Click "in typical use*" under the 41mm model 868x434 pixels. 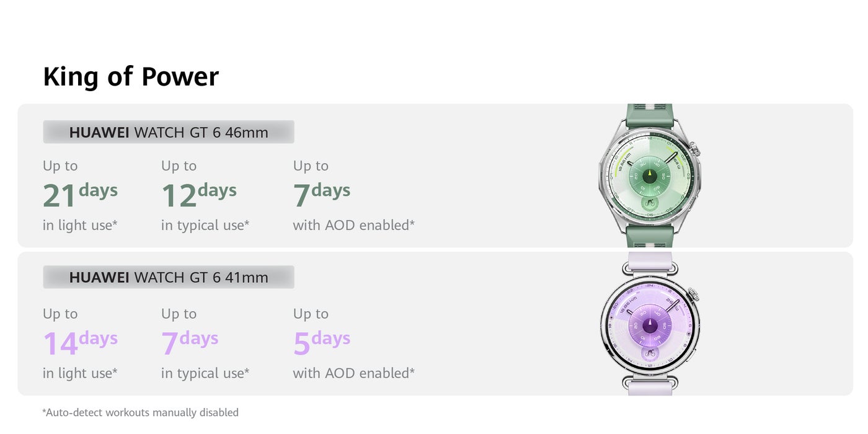tap(205, 373)
